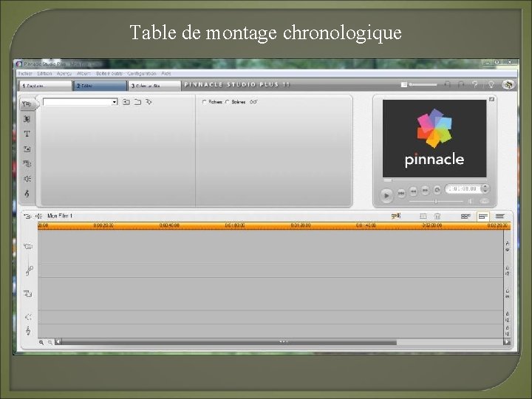Click the round premium content button at top right
The image size is (532, 399).
click(x=508, y=84)
